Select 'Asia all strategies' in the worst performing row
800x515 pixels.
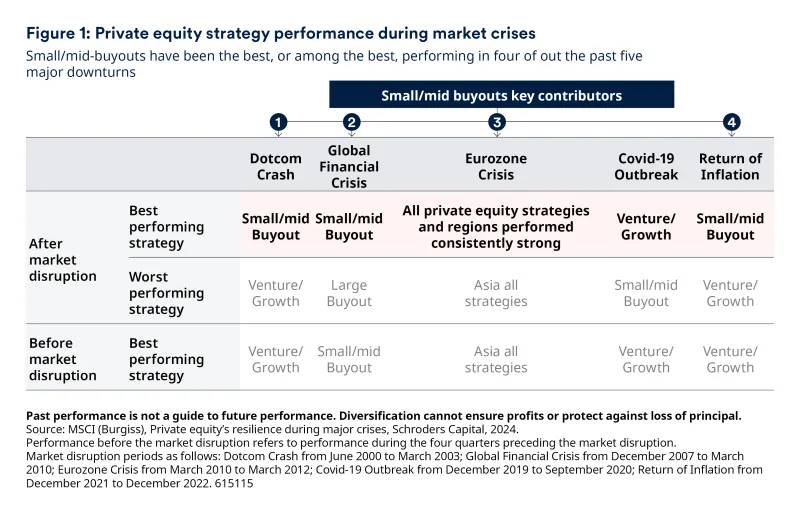coord(496,293)
